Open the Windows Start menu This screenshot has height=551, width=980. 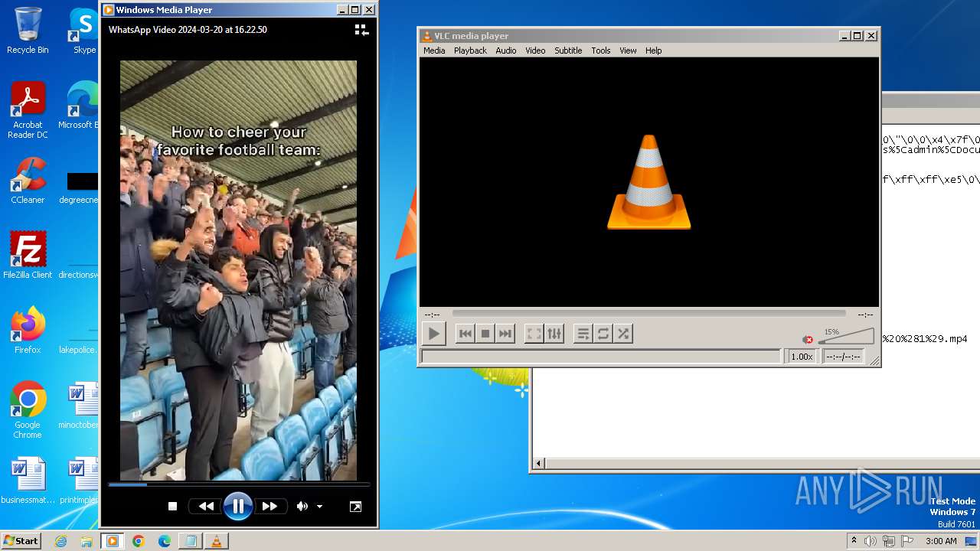tap(21, 540)
